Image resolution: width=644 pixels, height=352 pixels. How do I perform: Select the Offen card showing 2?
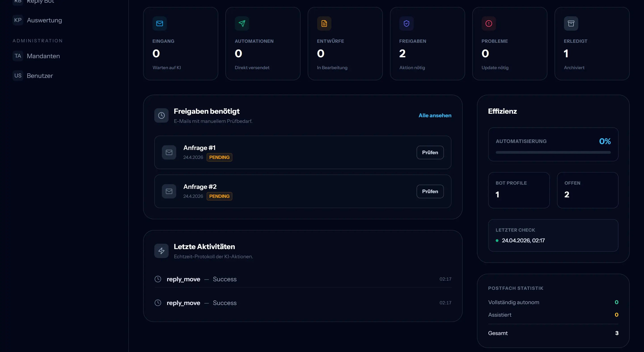pos(587,190)
